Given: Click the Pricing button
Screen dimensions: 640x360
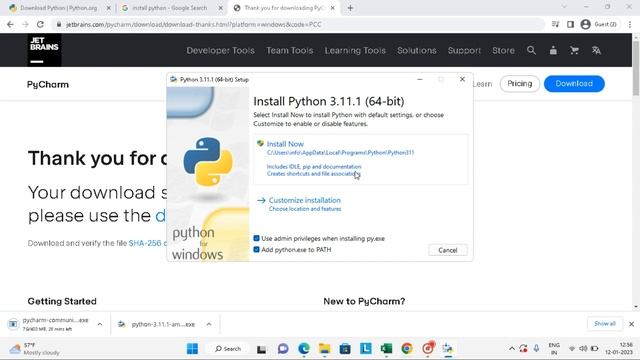Looking at the screenshot, I should point(520,84).
